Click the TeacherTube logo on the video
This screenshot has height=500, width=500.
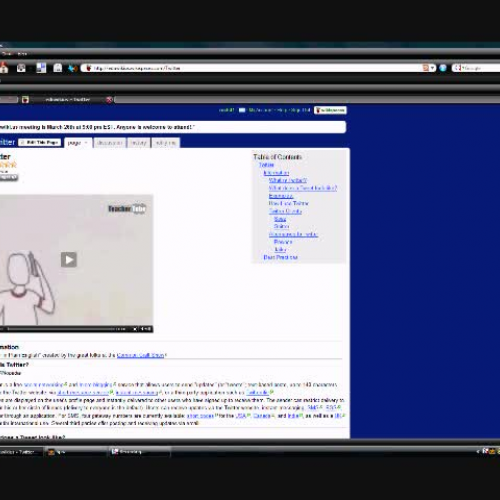127,209
